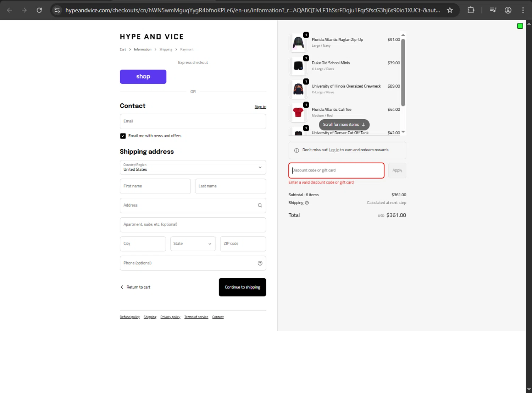Click the item list scroll-down arrow
This screenshot has height=393, width=532.
403,132
